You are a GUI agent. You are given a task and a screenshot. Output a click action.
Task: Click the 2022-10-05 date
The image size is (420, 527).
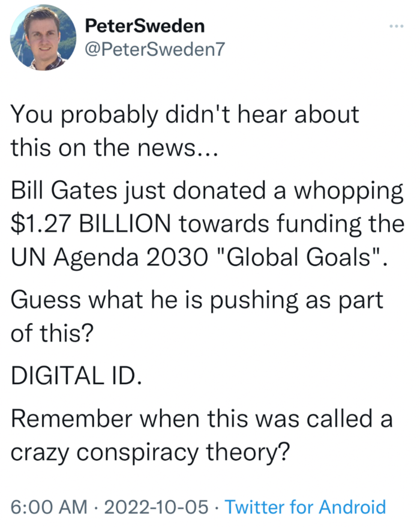(156, 507)
